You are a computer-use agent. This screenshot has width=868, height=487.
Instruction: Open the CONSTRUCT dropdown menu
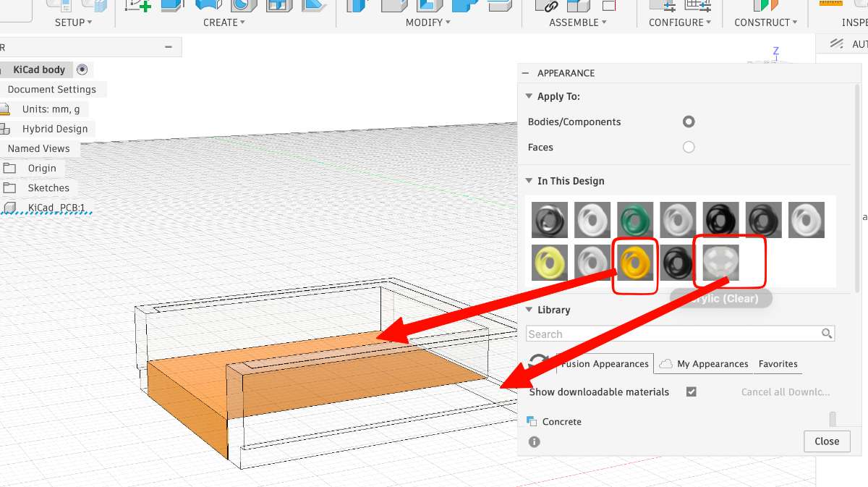[766, 22]
